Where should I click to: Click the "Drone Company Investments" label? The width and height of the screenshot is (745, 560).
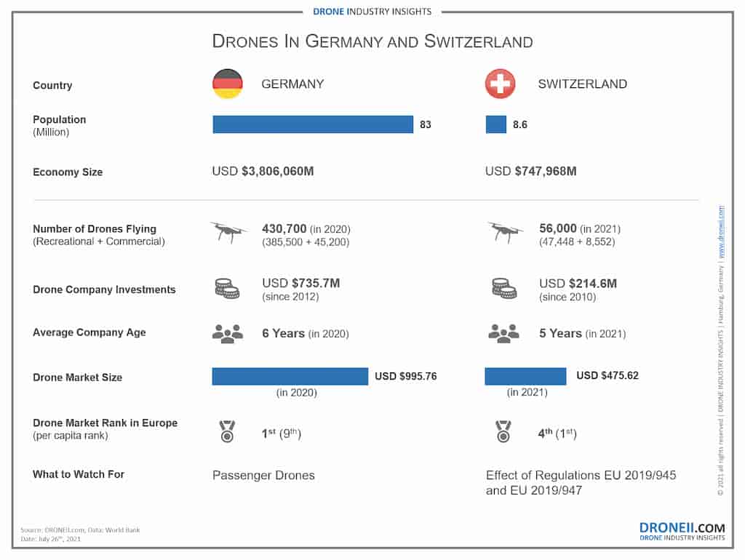pyautogui.click(x=104, y=289)
